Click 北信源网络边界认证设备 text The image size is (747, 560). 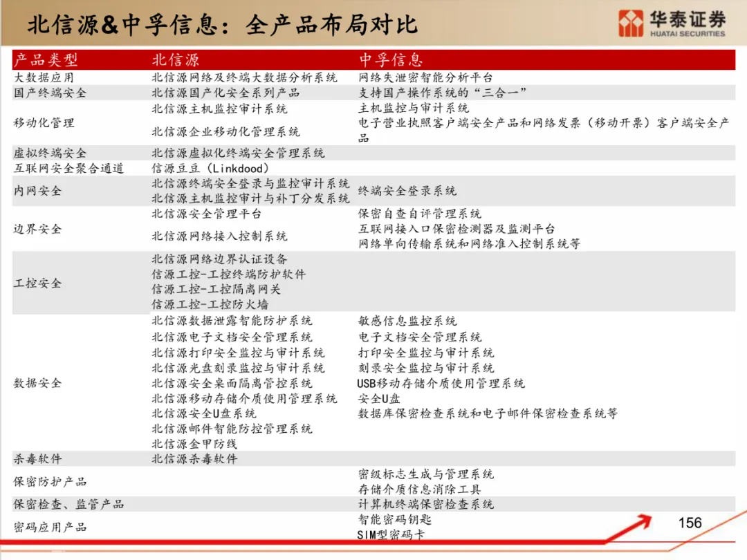220,259
